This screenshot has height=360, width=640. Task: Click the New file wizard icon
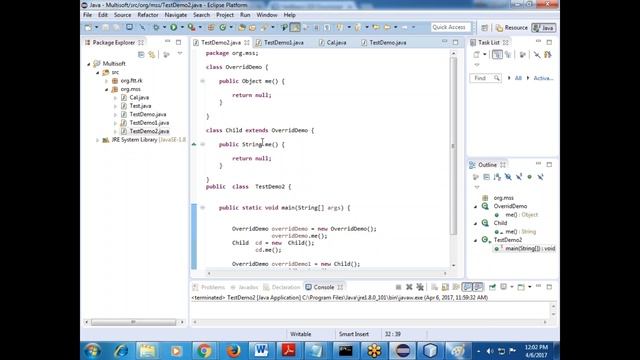point(88,27)
